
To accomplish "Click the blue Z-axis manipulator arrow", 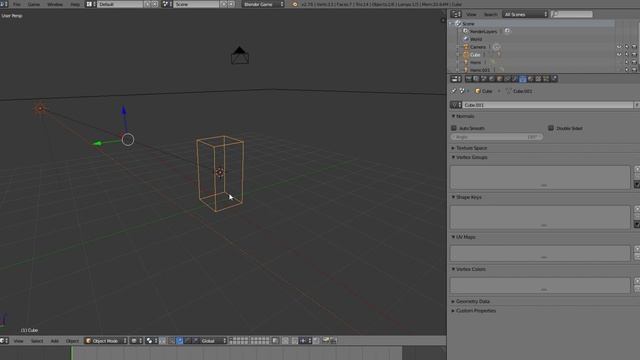I will click(x=124, y=110).
